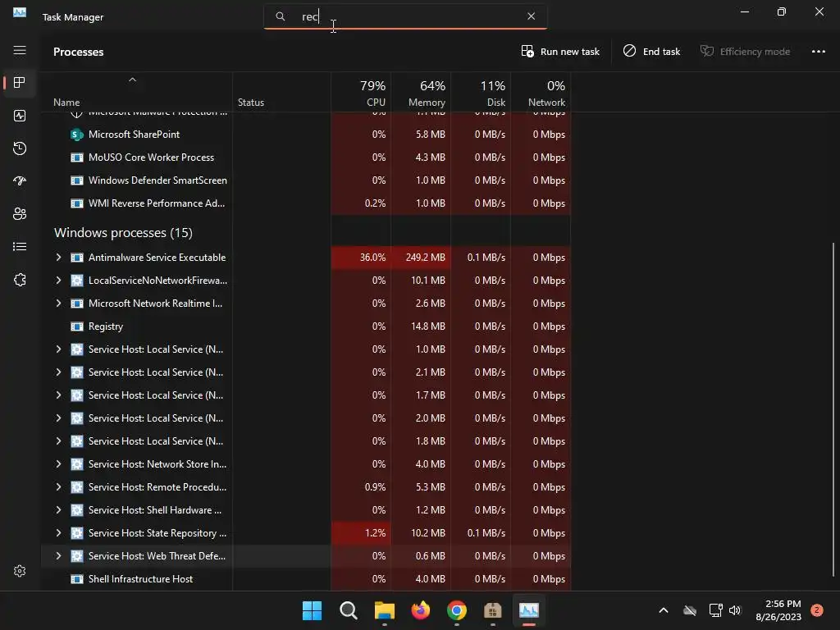Viewport: 840px width, 630px height.
Task: Click the Registry process icon
Action: point(76,326)
